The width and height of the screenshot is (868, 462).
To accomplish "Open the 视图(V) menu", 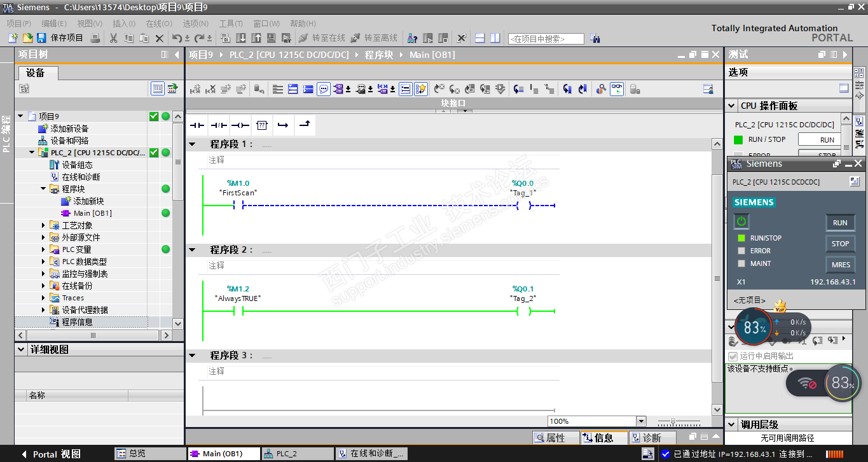I will pyautogui.click(x=89, y=24).
